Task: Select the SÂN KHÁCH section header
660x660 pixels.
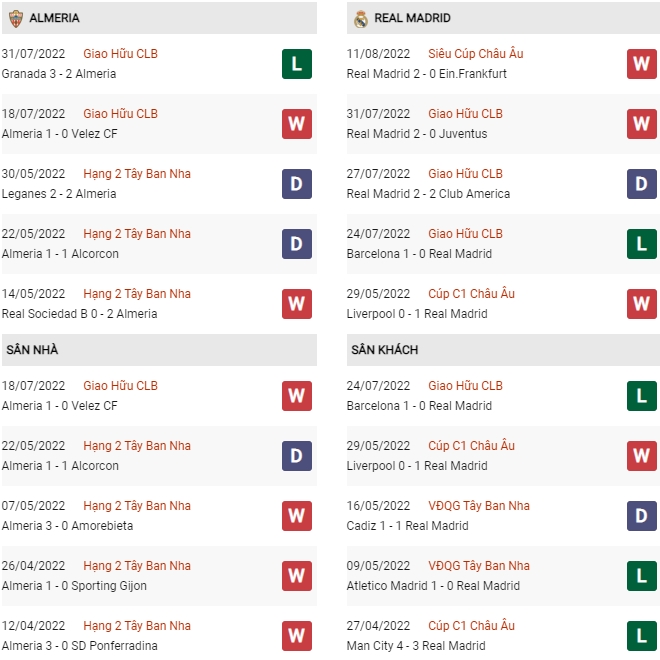Action: point(503,350)
